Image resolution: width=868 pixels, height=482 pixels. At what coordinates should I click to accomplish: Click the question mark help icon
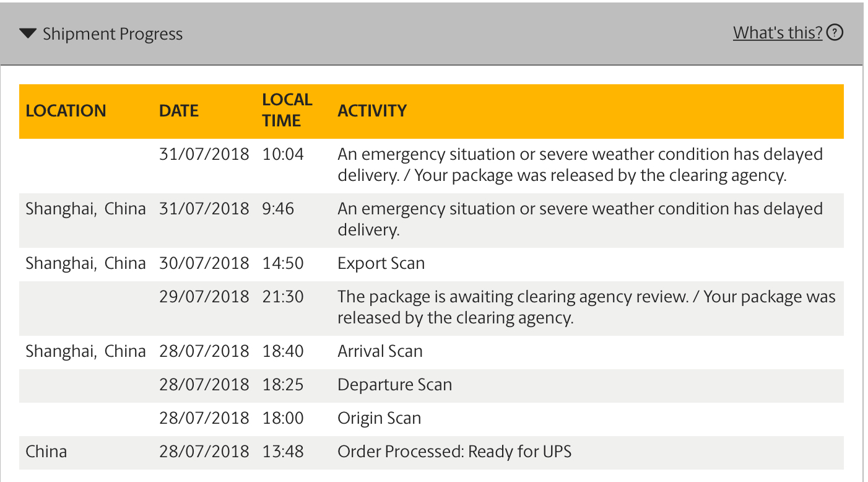[835, 32]
